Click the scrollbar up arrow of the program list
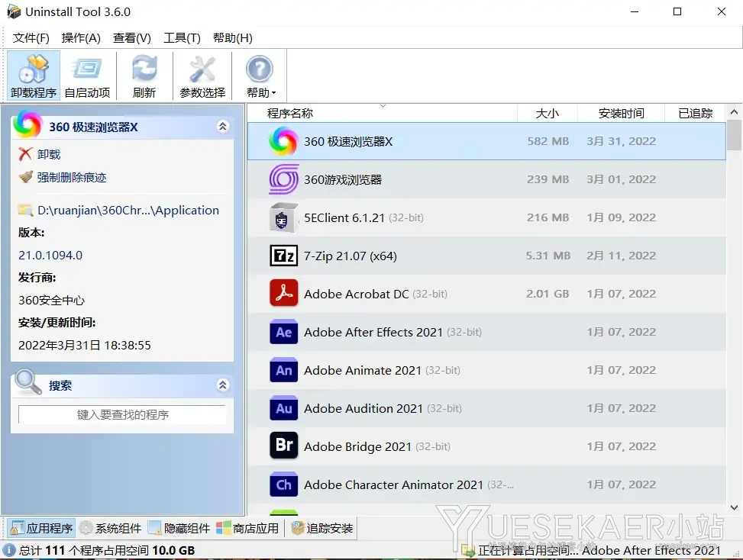Viewport: 743px width, 560px height. 734,112
